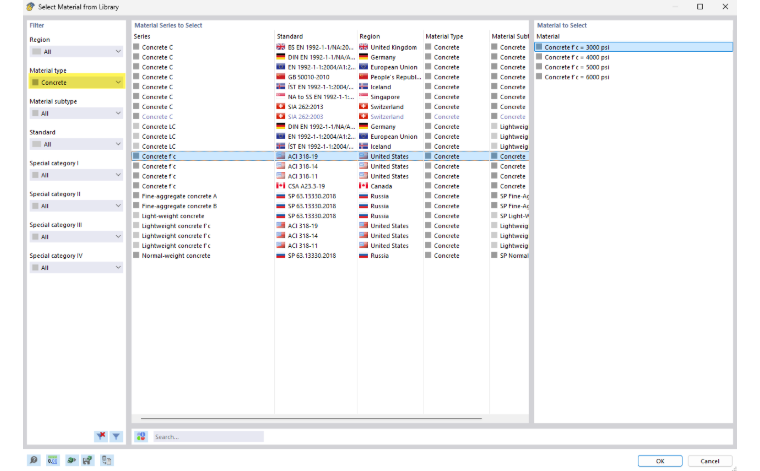Click the apply filter funnel icon
The height and width of the screenshot is (471, 760).
116,436
